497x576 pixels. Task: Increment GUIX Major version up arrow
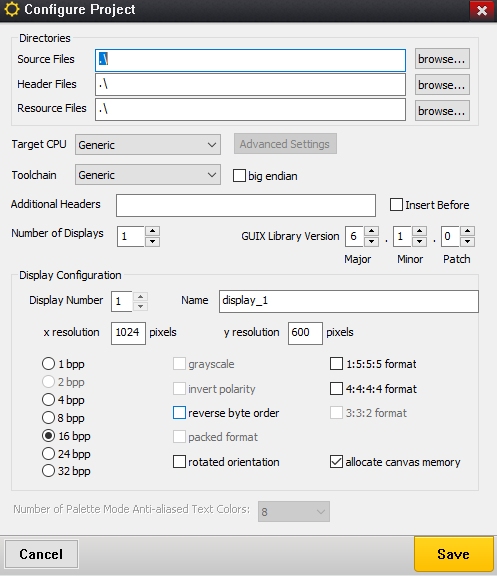pos(372,231)
